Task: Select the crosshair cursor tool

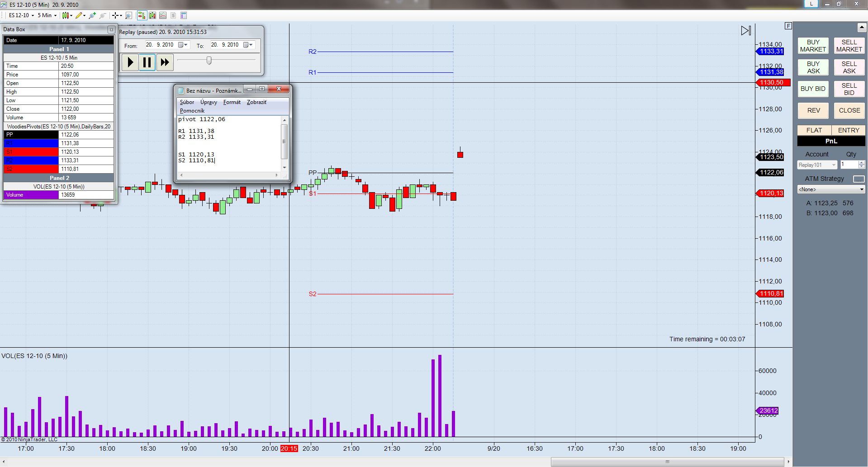Action: pyautogui.click(x=116, y=15)
